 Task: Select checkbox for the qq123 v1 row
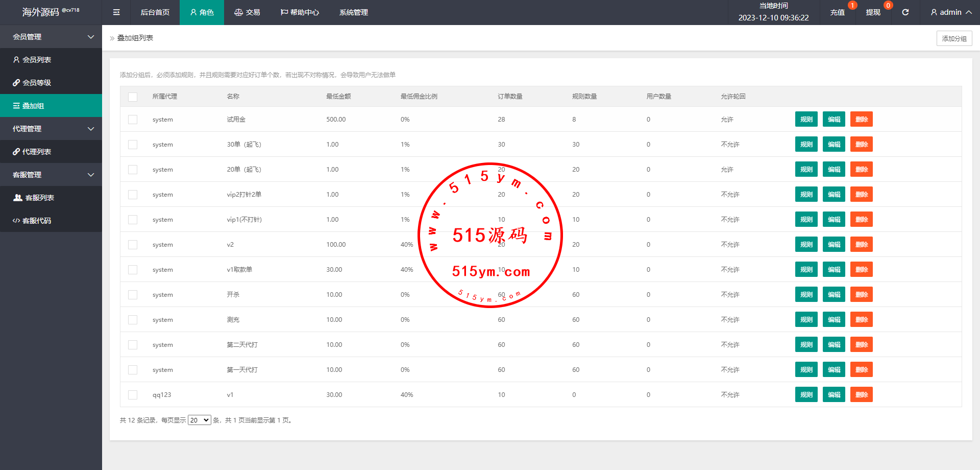coord(133,395)
